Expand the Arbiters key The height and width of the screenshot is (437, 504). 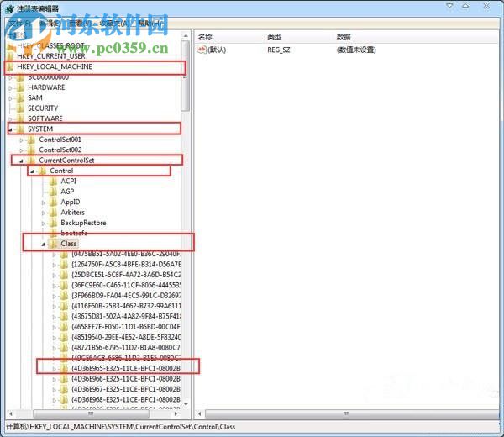pos(43,213)
